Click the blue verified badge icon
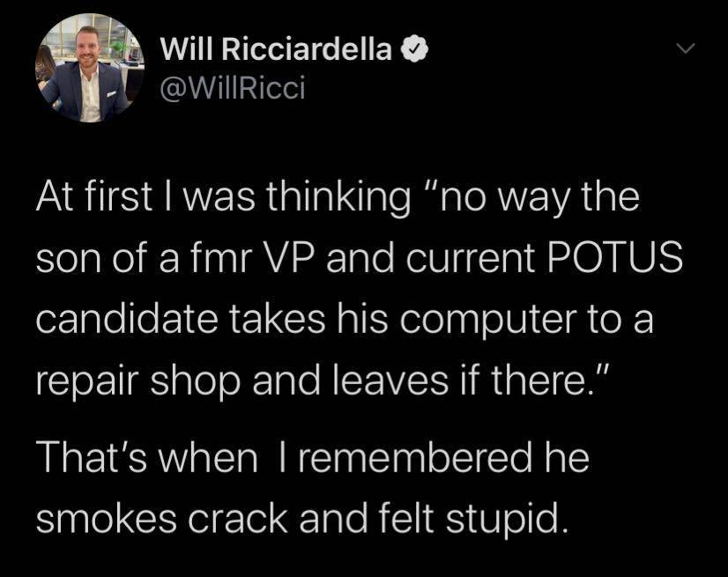 coord(412,50)
